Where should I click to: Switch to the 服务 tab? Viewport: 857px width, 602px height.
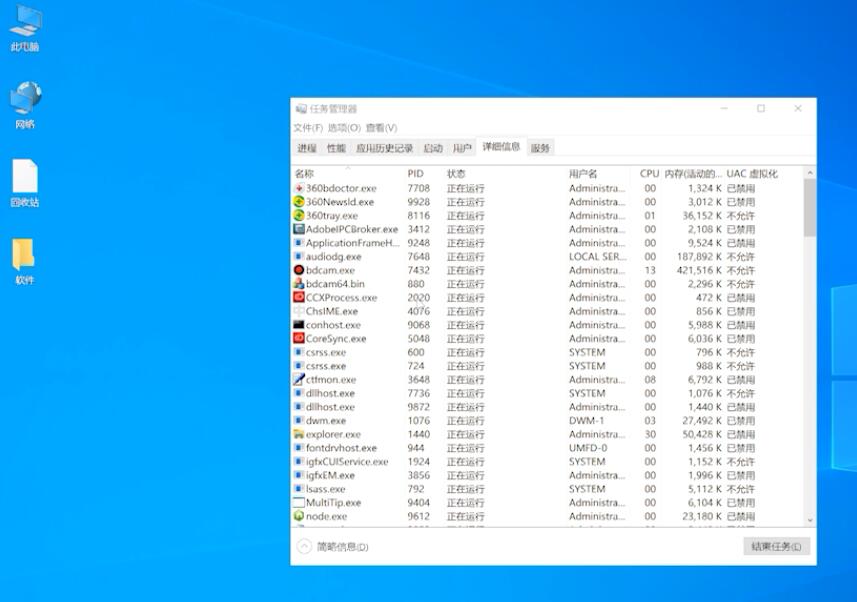[540, 148]
